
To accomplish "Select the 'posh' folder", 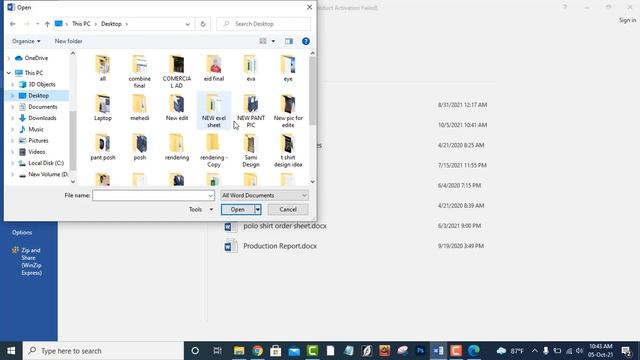I will point(140,147).
